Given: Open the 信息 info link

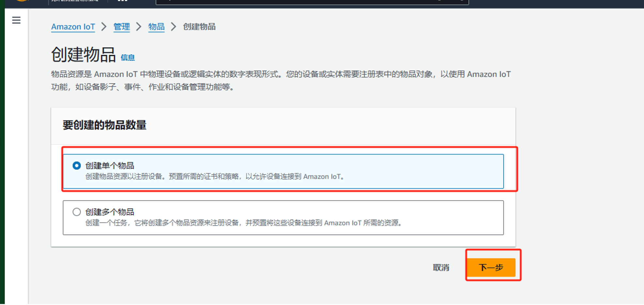Looking at the screenshot, I should [x=128, y=58].
